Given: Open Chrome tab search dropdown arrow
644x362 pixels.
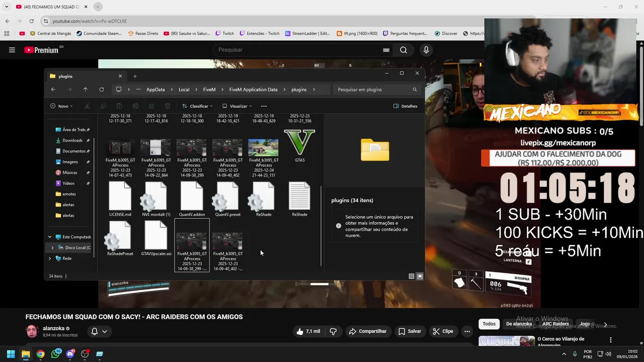Looking at the screenshot, I should pos(7,7).
